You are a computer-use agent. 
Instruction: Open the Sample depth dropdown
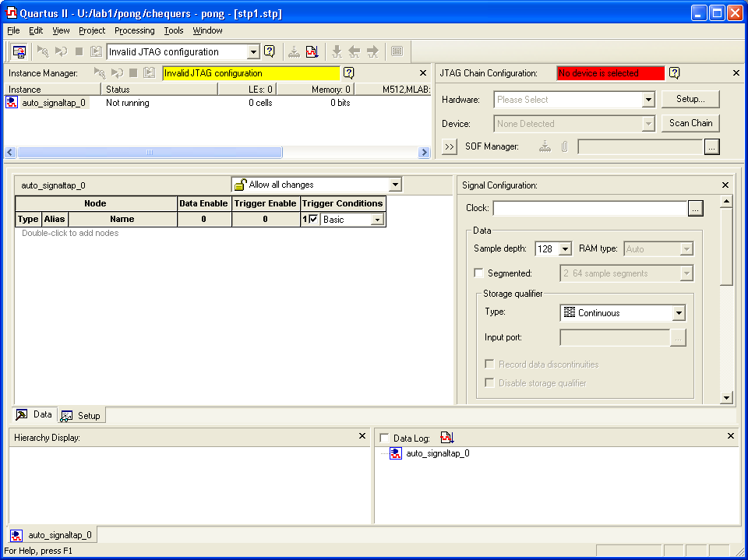(565, 249)
